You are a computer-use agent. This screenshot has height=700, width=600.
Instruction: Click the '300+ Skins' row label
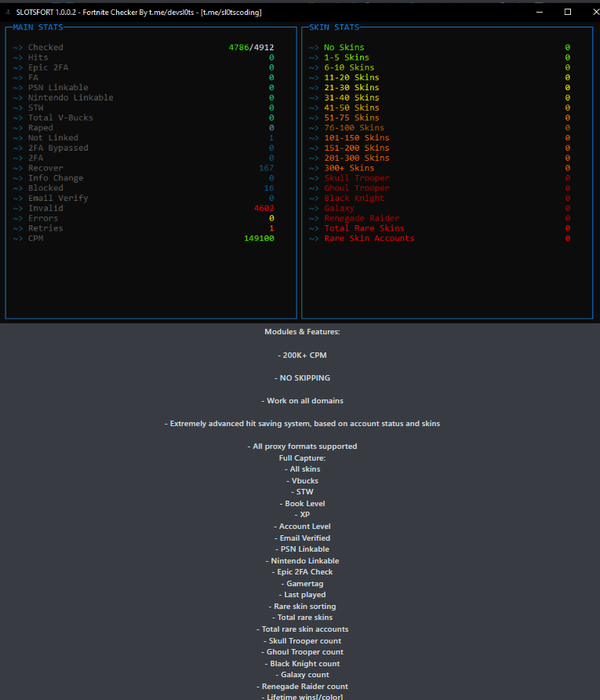pyautogui.click(x=349, y=168)
